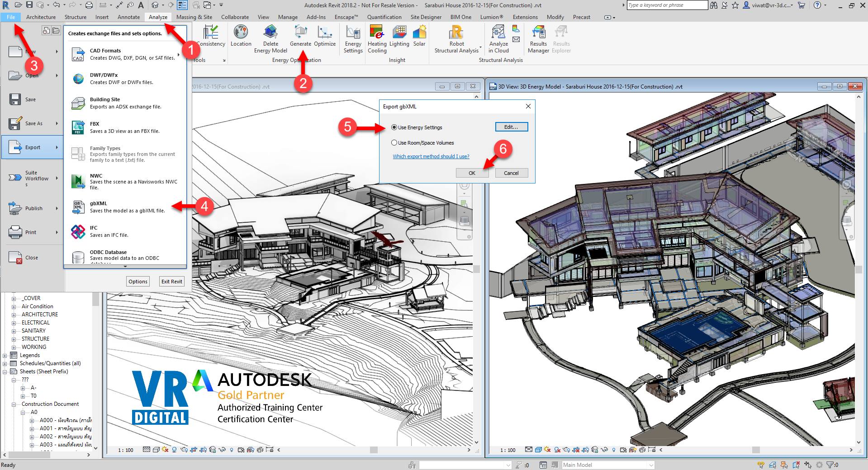Choose DWF/DWFx export option
This screenshot has height=470, width=868.
click(x=125, y=79)
